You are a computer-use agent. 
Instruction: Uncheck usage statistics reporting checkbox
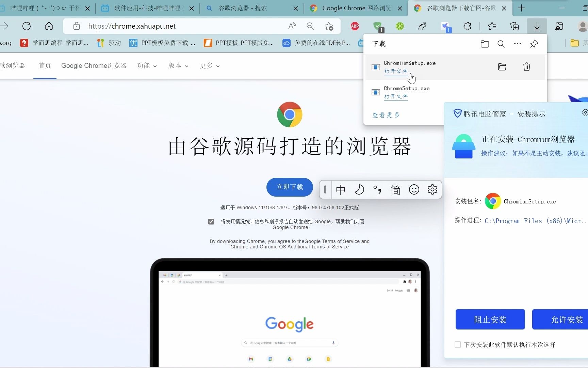[x=211, y=221]
